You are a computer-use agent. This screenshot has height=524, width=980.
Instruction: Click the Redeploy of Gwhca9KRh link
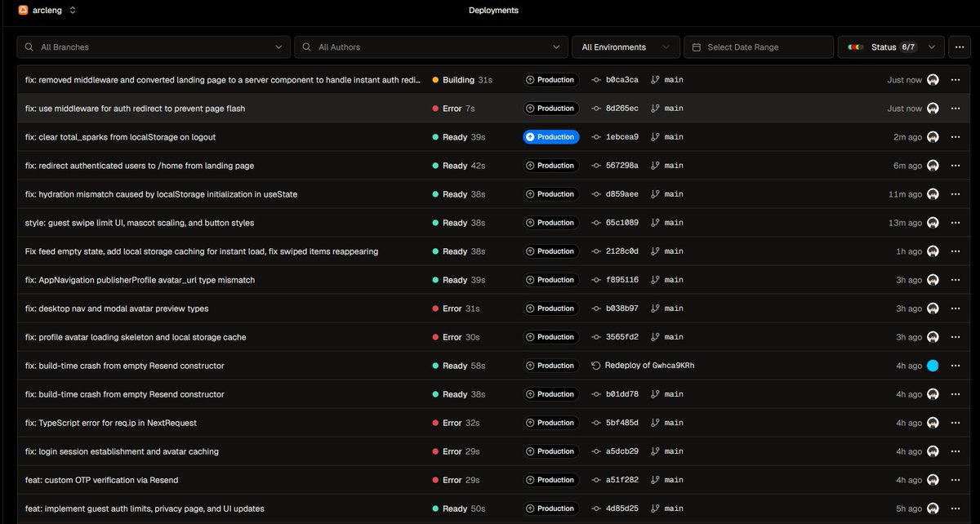coord(649,366)
